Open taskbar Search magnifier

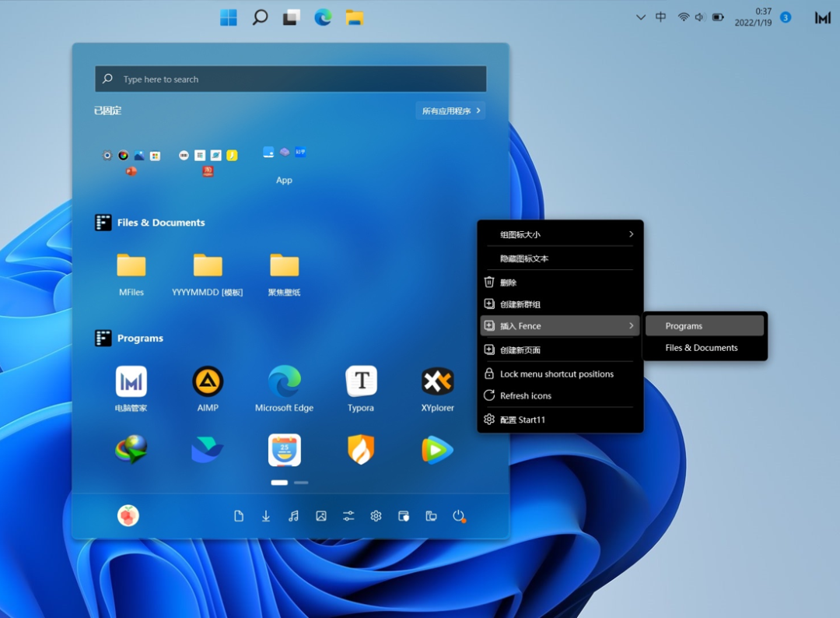point(260,18)
